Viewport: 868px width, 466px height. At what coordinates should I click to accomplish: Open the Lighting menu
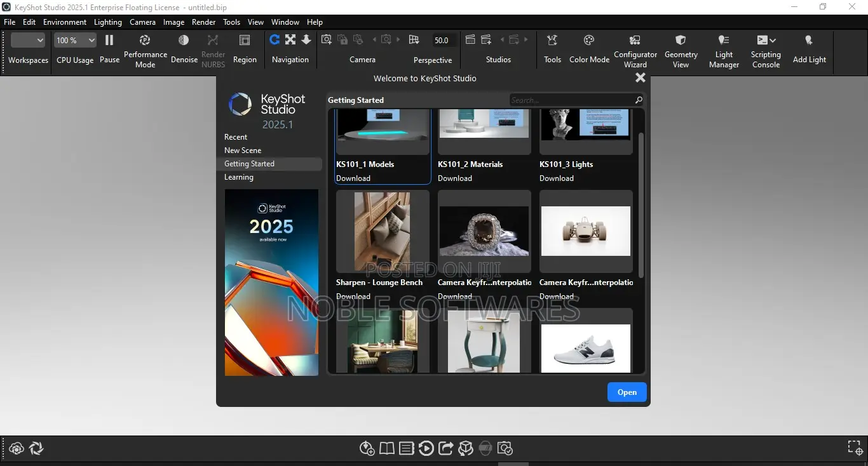click(108, 22)
